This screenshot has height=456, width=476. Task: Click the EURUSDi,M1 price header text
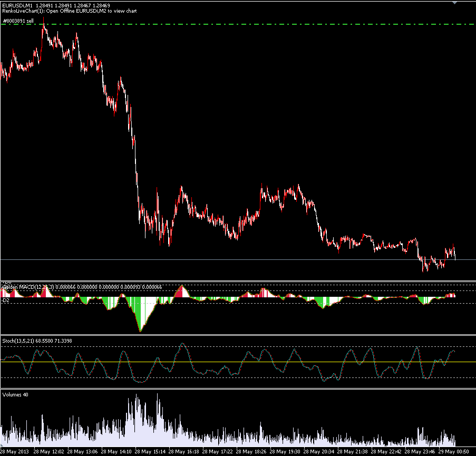coord(56,5)
